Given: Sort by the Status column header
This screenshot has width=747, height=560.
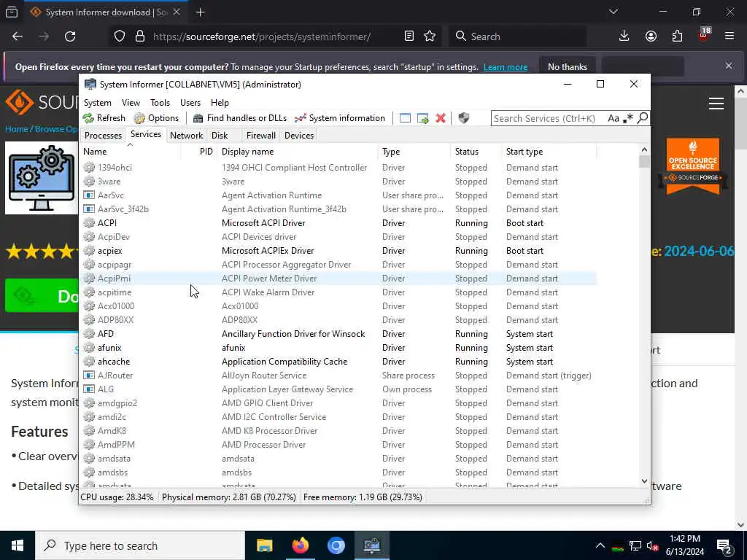Looking at the screenshot, I should click(x=476, y=152).
